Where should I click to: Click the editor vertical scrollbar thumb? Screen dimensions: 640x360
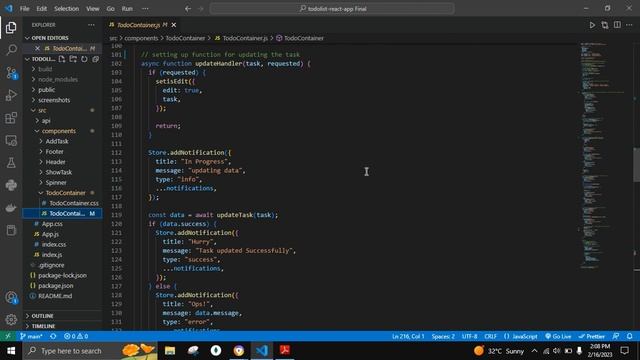click(636, 164)
